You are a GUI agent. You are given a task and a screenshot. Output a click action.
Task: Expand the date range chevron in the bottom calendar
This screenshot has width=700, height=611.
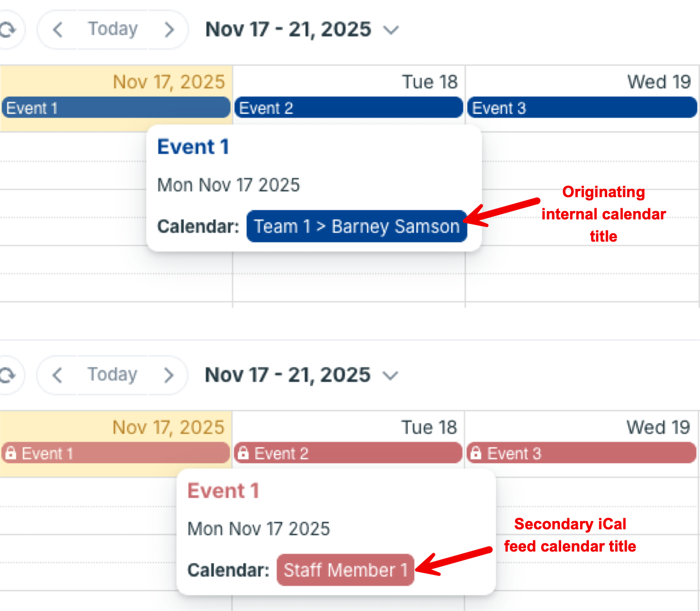[x=391, y=375]
